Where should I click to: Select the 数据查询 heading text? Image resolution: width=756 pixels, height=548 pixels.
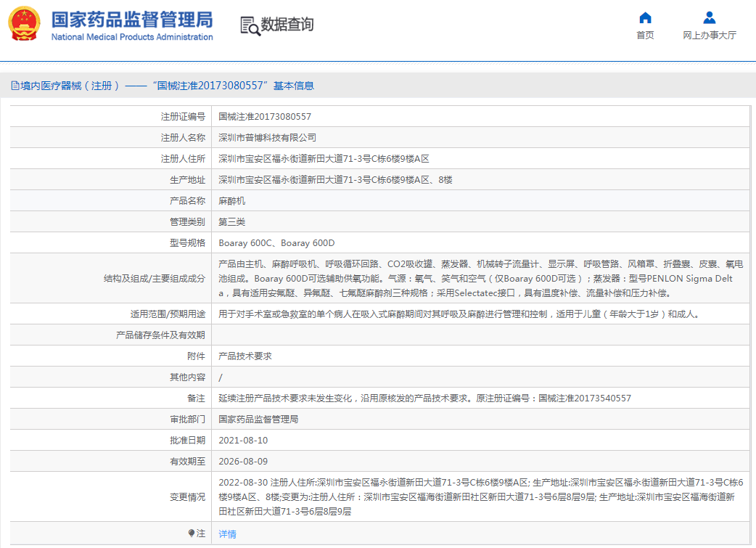287,25
